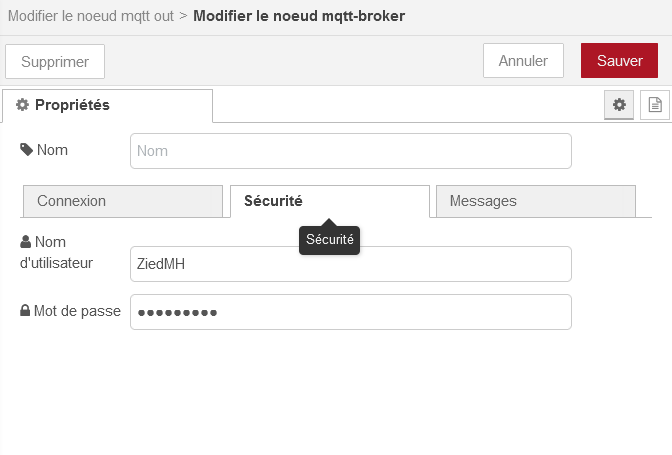672x455 pixels.
Task: Go back to Modifier le noeud mqtt out
Action: (x=91, y=16)
